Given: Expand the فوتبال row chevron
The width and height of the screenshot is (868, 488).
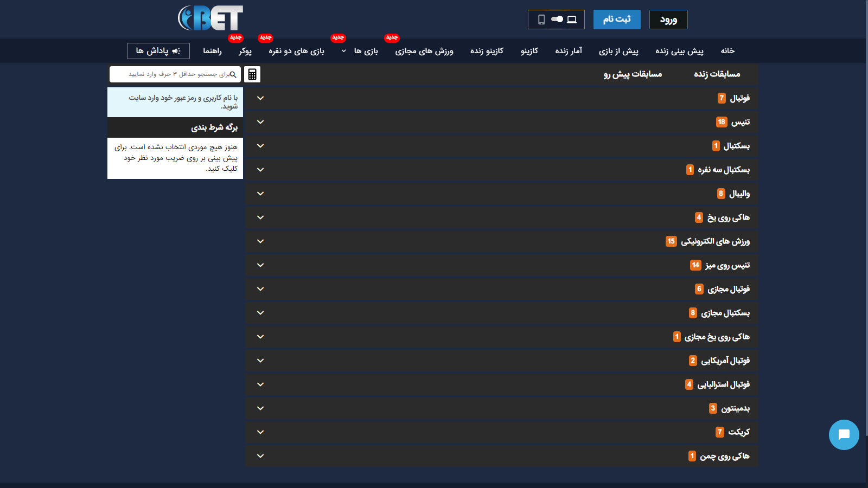Looking at the screenshot, I should point(260,98).
